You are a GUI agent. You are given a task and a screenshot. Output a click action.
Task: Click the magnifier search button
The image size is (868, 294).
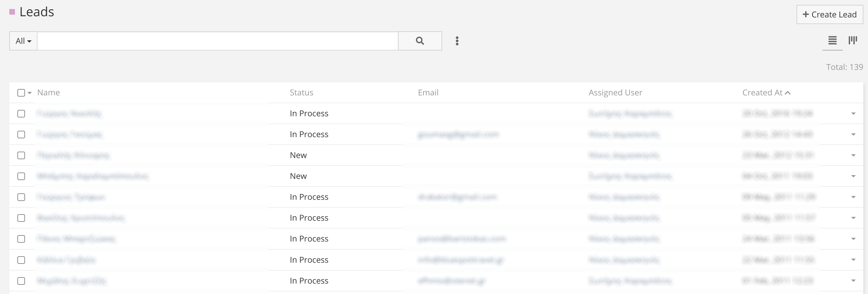pos(420,41)
